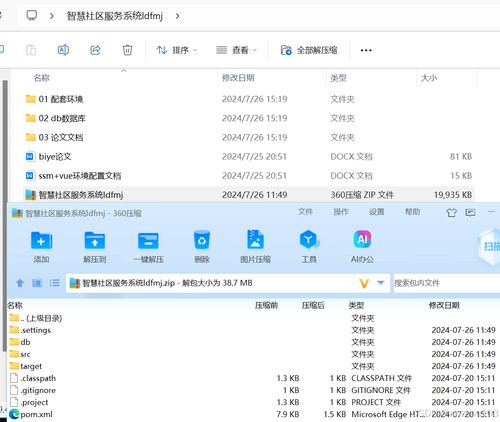Viewport: 500px width, 422px height.
Task: Go up one level with the up arrow
Action: pos(20,283)
